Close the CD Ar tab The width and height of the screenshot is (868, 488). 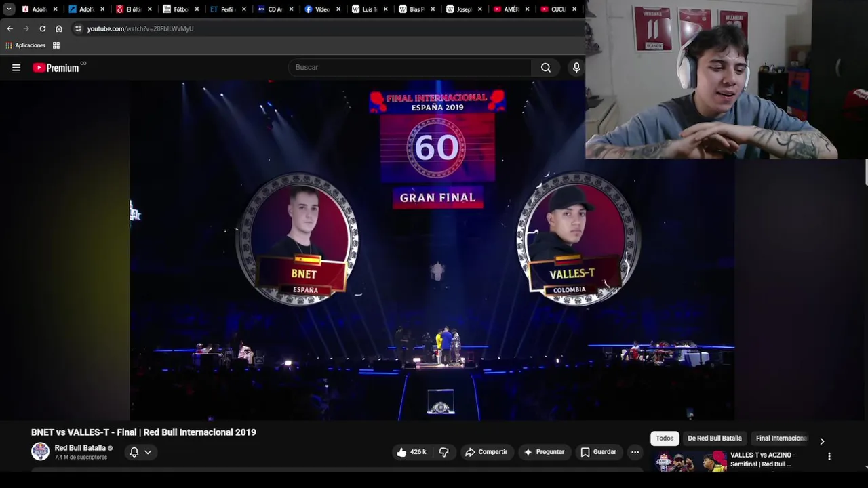(292, 9)
